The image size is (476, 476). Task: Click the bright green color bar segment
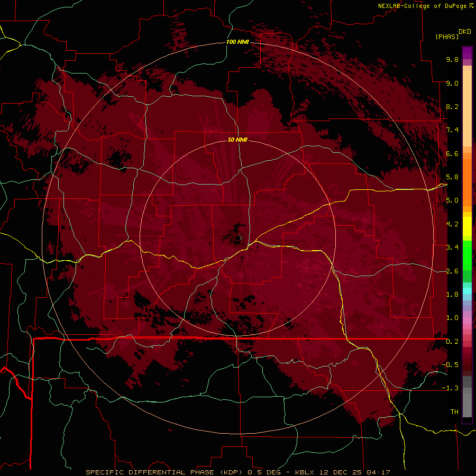[467, 255]
